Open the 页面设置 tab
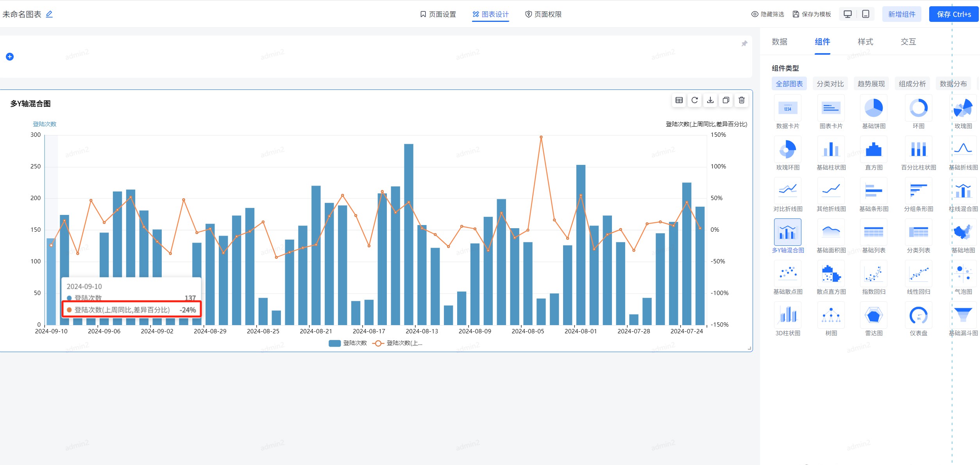980x465 pixels. [x=438, y=14]
